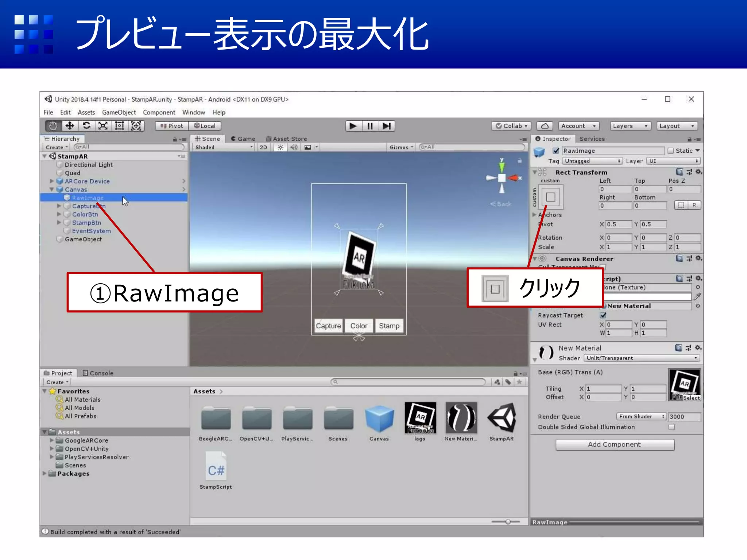Toggle 2D scene view mode
Viewport: 747px width, 560px height.
coord(263,147)
